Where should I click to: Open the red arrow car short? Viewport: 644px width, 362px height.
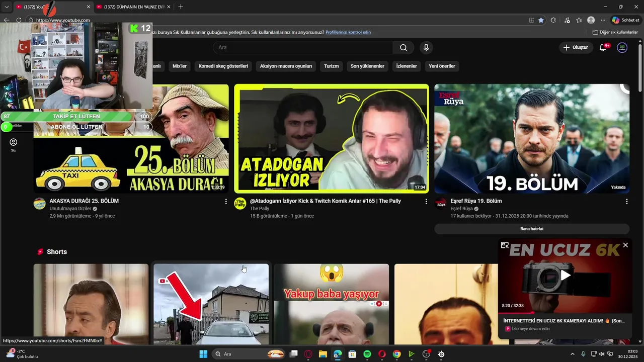[211, 304]
